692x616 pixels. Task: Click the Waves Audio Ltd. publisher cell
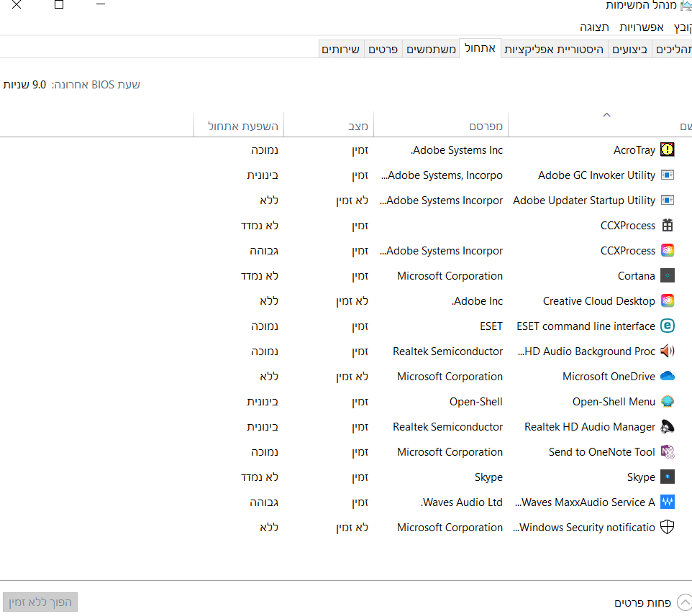(x=462, y=502)
